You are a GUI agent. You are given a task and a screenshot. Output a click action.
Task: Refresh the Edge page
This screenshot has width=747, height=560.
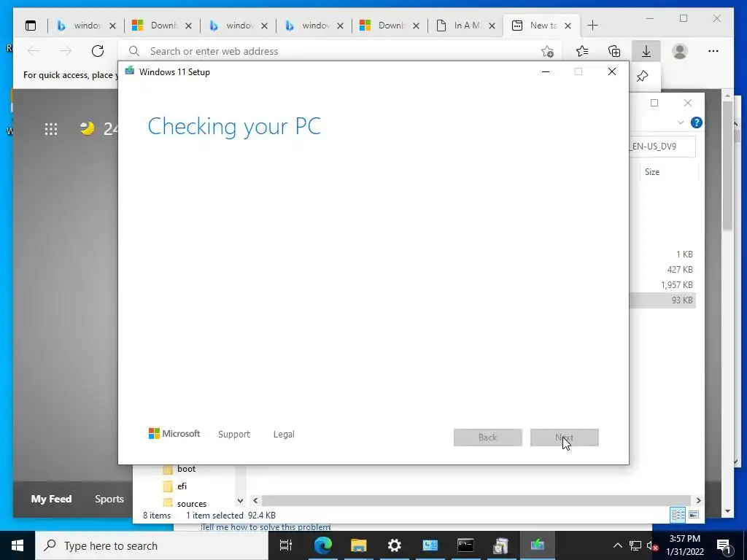tap(98, 51)
